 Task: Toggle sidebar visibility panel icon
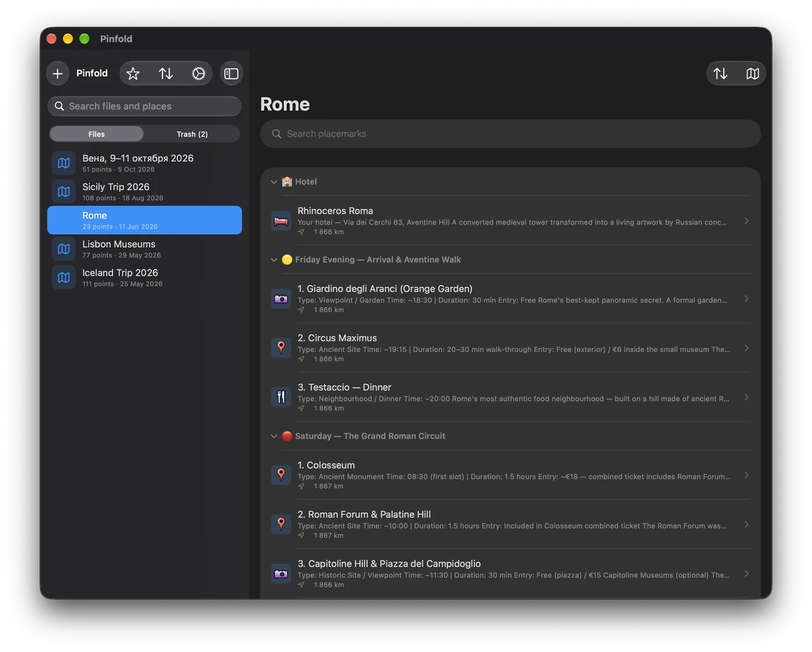(231, 74)
